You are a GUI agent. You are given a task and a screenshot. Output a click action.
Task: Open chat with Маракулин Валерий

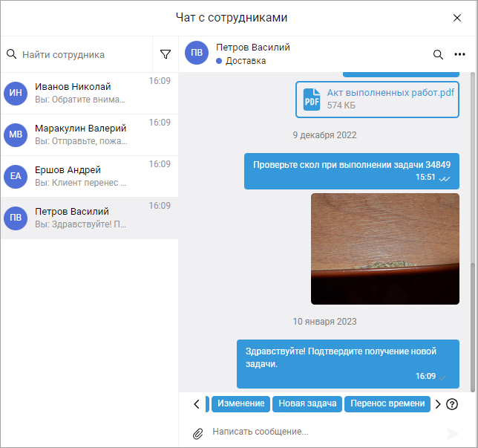(82, 134)
